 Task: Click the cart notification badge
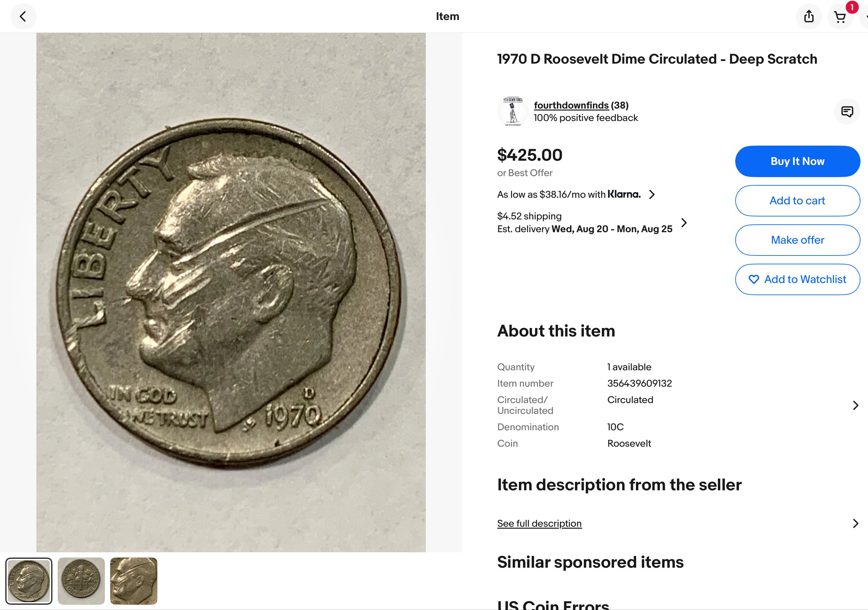coord(852,7)
